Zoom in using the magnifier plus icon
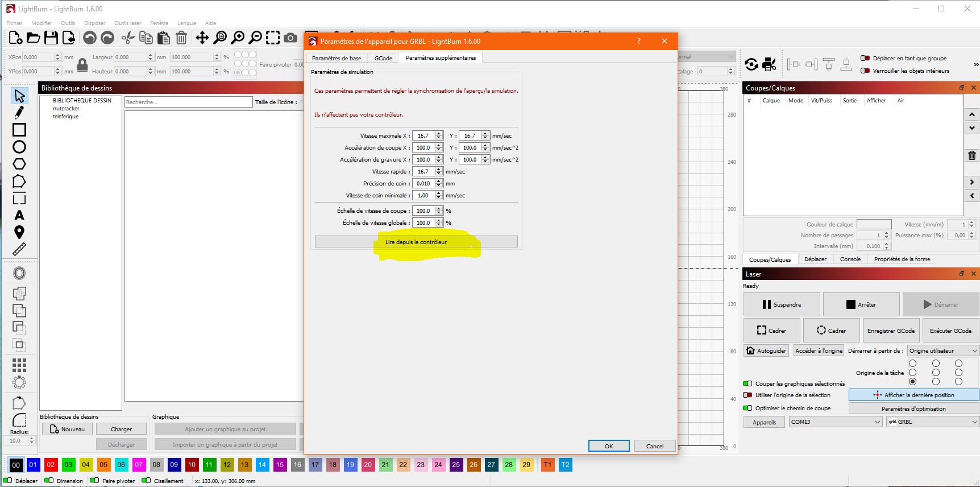 (238, 38)
